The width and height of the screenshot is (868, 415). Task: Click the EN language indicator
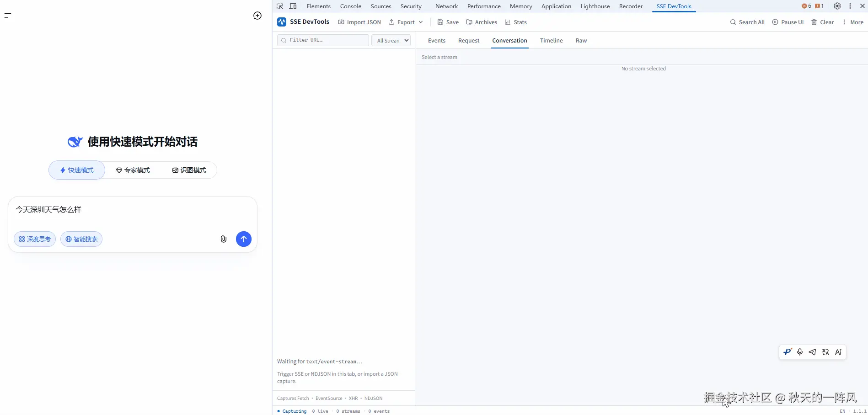(x=842, y=411)
